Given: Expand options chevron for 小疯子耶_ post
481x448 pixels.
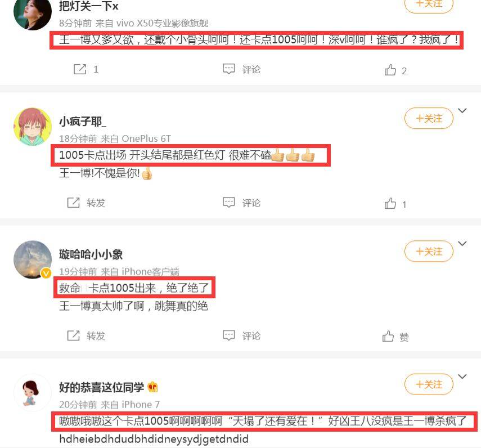Looking at the screenshot, I should click(x=462, y=110).
